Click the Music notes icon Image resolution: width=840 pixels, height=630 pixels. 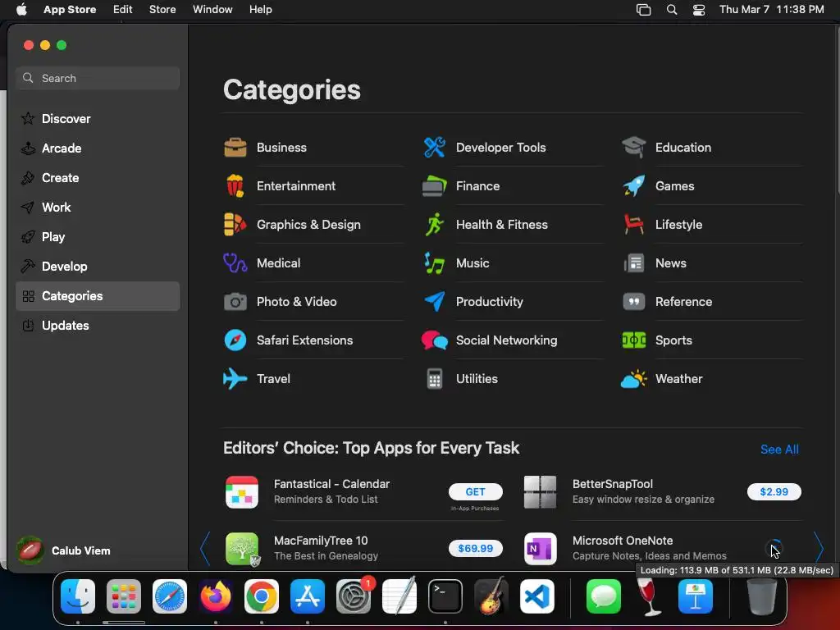[435, 263]
